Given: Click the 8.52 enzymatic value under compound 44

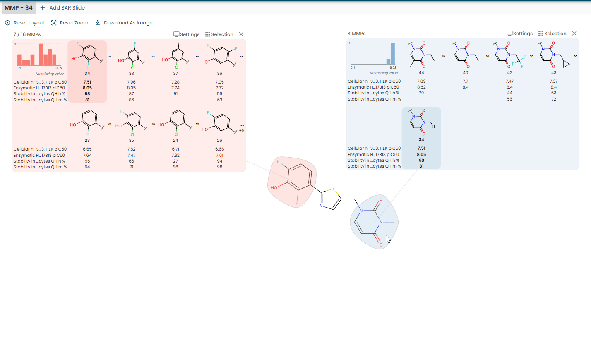Looking at the screenshot, I should [421, 87].
